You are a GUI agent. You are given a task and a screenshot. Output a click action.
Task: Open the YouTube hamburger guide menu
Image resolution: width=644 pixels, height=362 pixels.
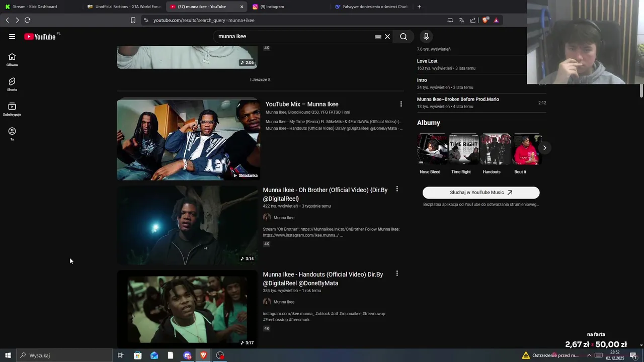click(x=12, y=36)
